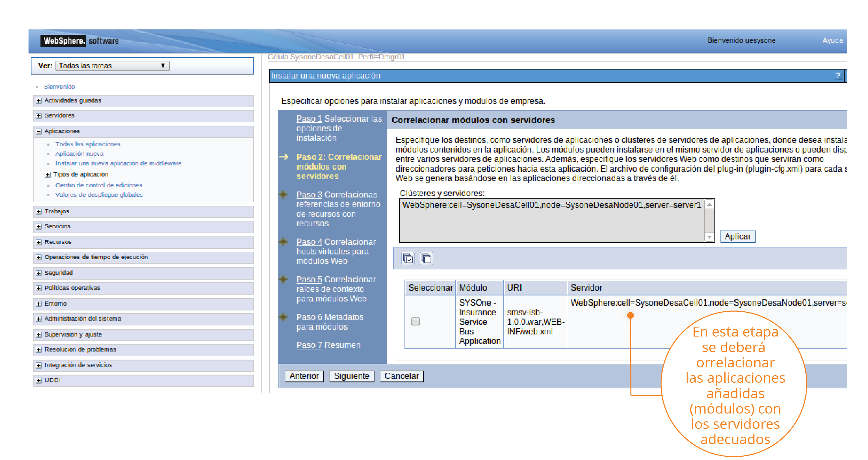
Task: Expand the UDDI section plus icon
Action: [x=39, y=380]
